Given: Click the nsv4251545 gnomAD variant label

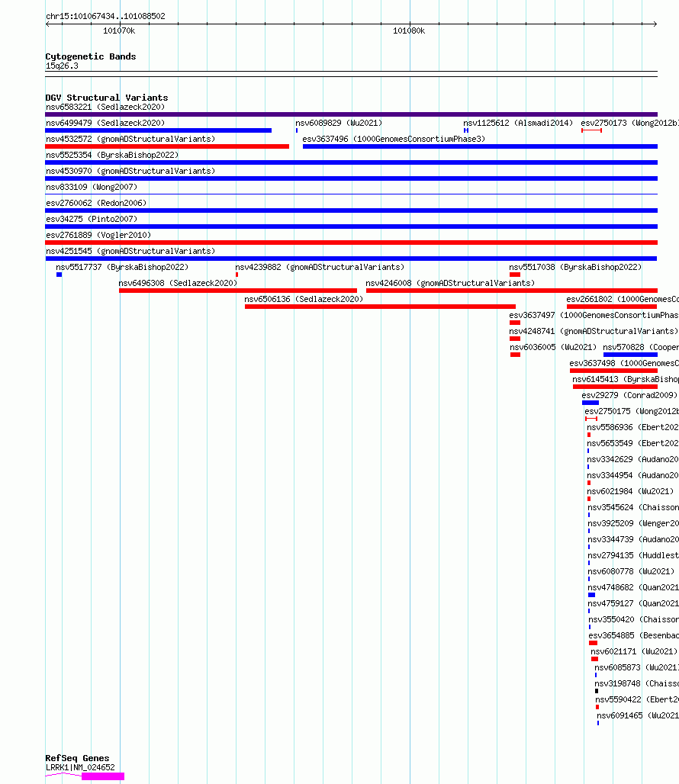Looking at the screenshot, I should (x=130, y=251).
